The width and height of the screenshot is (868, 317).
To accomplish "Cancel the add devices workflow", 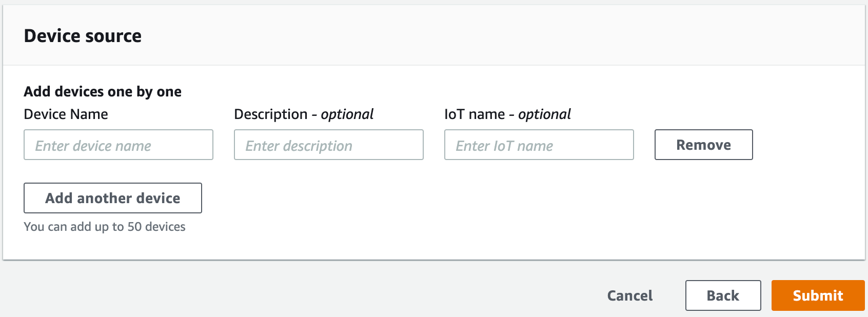I will coord(629,295).
